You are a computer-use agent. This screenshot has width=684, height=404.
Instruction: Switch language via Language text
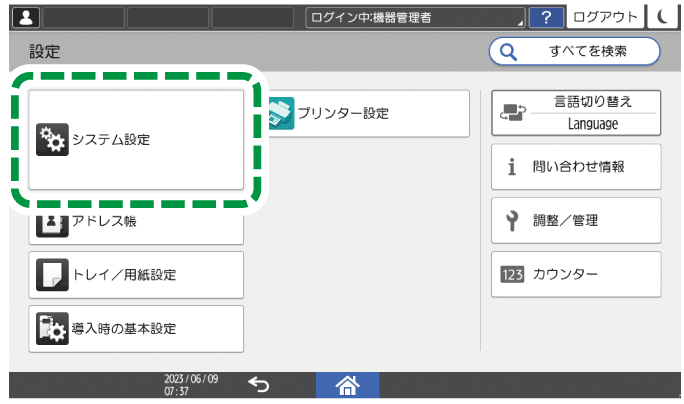pyautogui.click(x=593, y=124)
